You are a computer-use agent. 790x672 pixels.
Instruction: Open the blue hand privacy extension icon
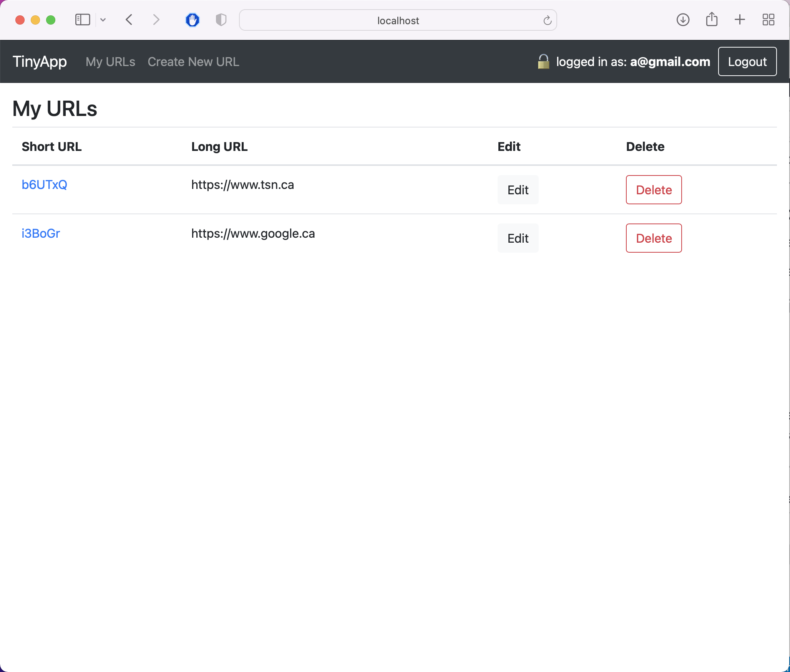pos(193,20)
